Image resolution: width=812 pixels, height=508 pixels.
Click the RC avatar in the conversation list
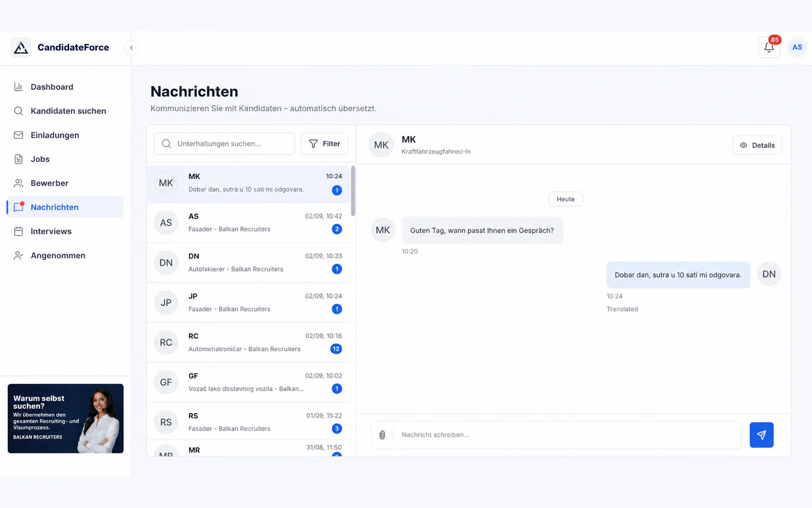click(166, 343)
